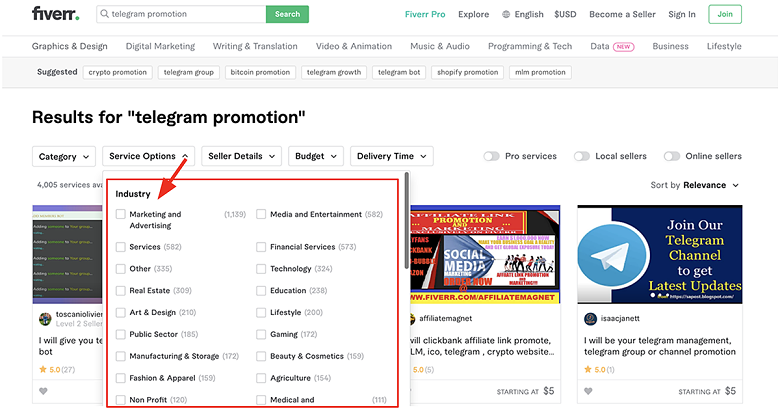The width and height of the screenshot is (780, 410).
Task: Select mlm promotion suggestion
Action: click(540, 72)
